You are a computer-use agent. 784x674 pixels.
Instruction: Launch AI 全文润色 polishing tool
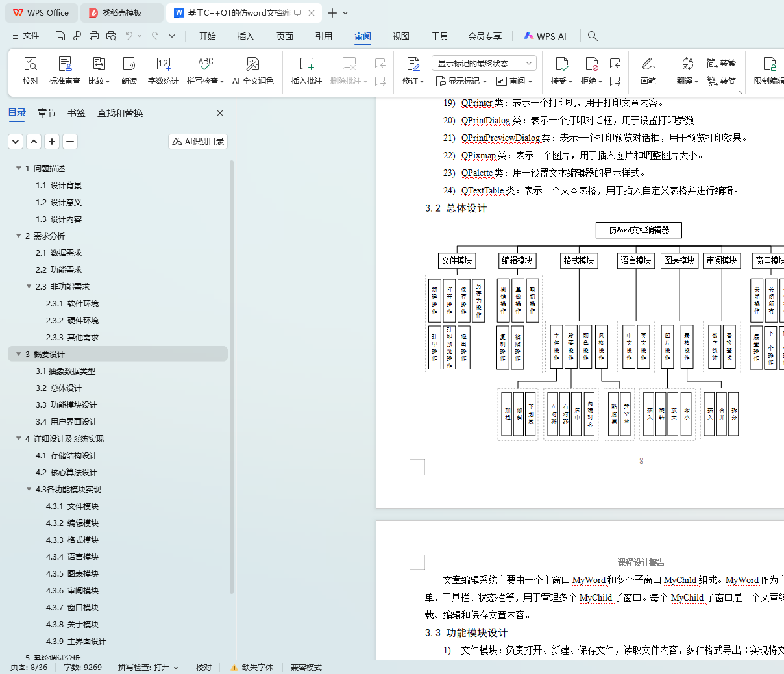point(253,70)
